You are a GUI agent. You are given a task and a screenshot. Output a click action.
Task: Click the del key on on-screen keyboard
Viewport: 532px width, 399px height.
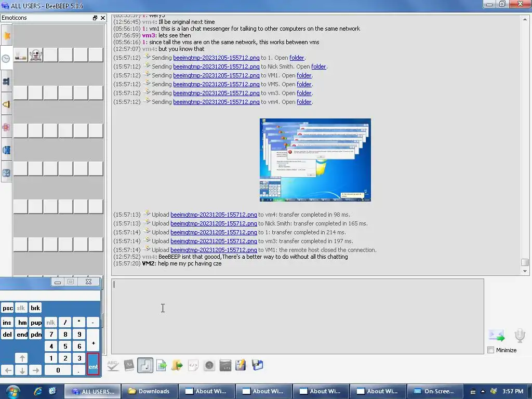click(x=7, y=334)
